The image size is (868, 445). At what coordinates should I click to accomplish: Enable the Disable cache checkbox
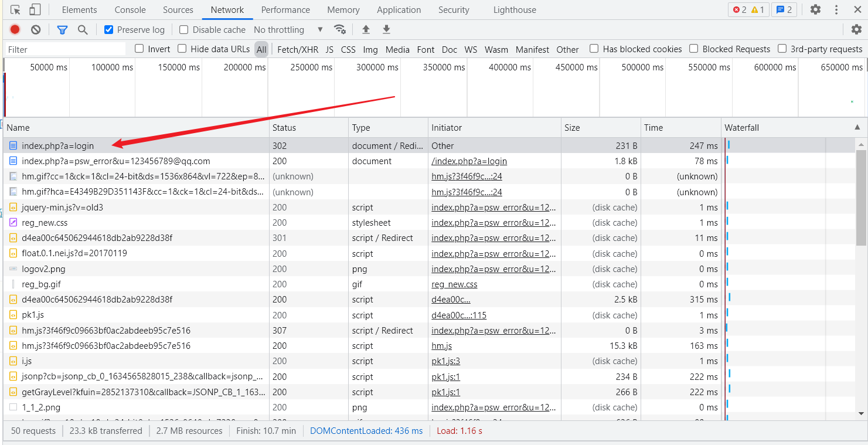pos(184,29)
